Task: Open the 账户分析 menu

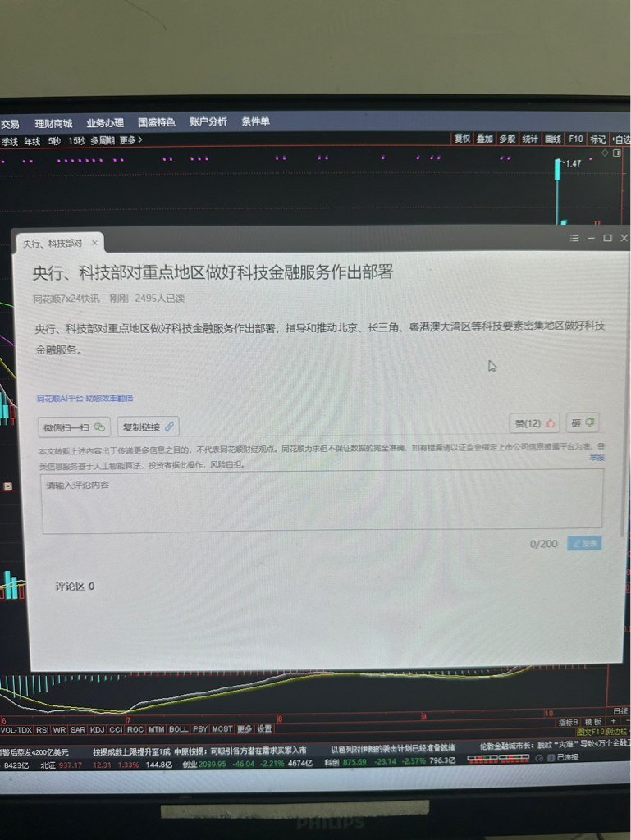Action: click(208, 121)
